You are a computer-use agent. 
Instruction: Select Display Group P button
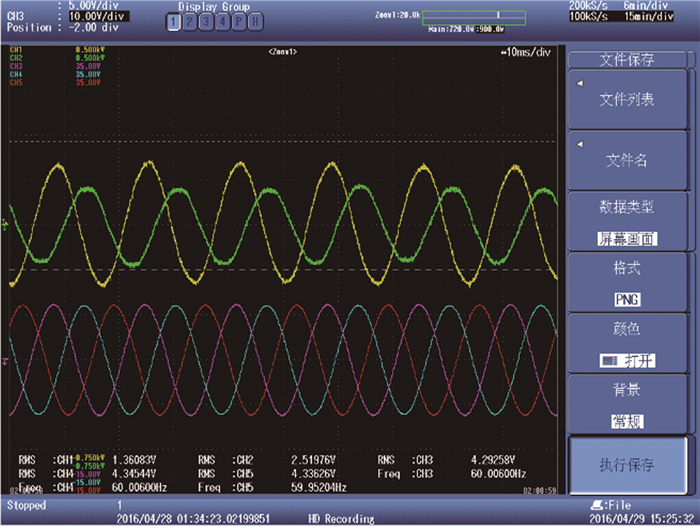[240, 21]
